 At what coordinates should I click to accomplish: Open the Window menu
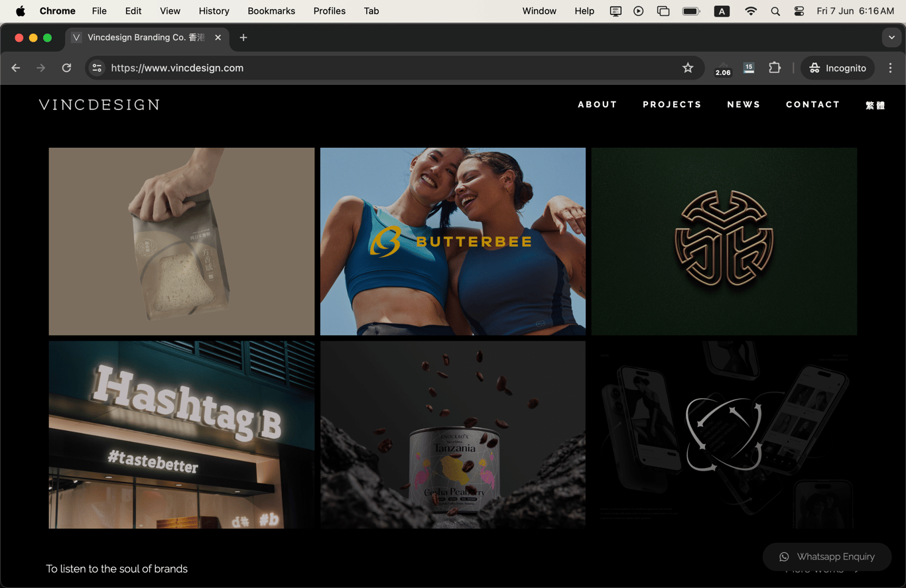pyautogui.click(x=539, y=11)
